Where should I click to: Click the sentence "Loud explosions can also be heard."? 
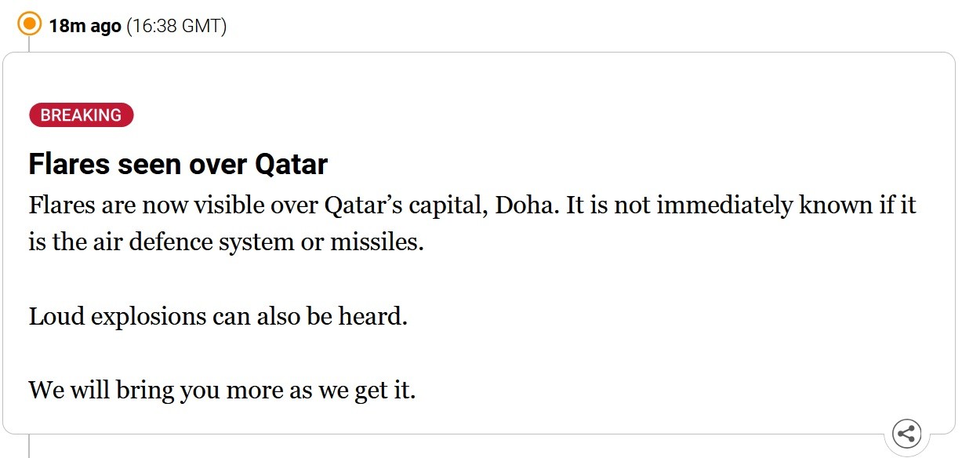218,317
